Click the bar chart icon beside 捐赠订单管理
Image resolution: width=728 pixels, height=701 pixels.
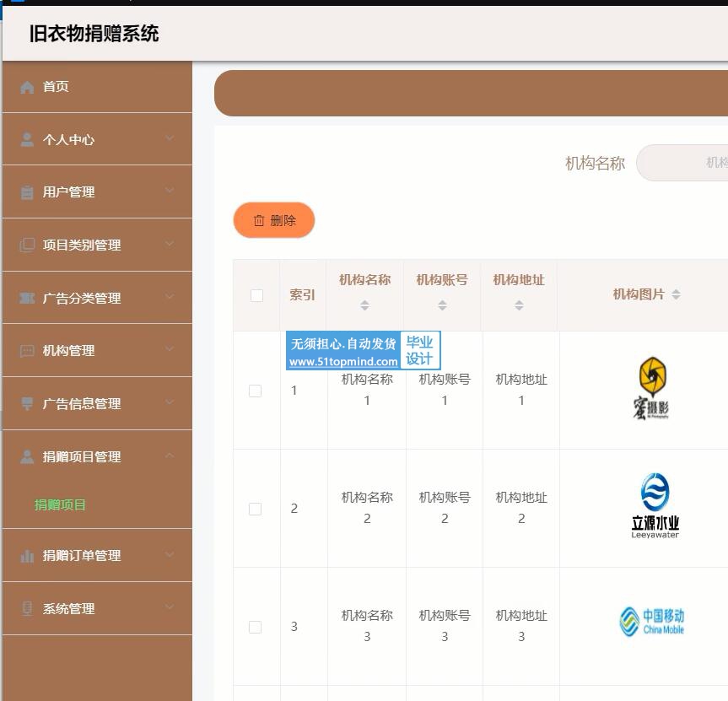coord(27,556)
